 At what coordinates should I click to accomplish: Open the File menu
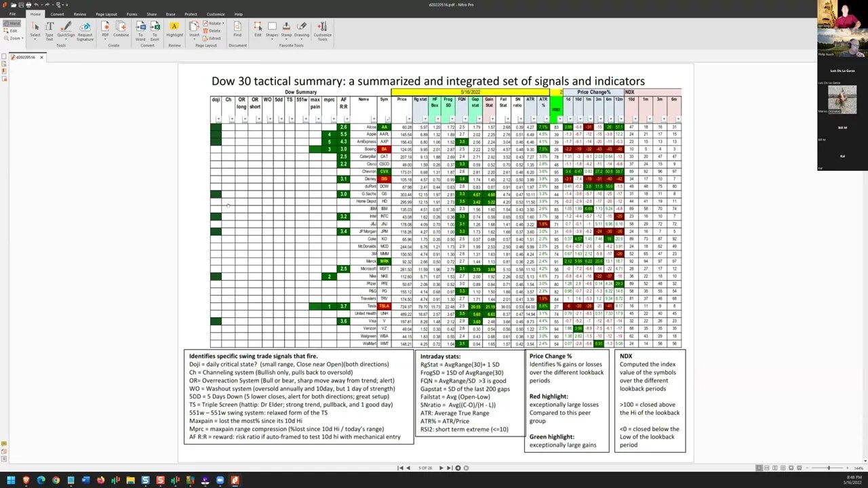point(12,14)
